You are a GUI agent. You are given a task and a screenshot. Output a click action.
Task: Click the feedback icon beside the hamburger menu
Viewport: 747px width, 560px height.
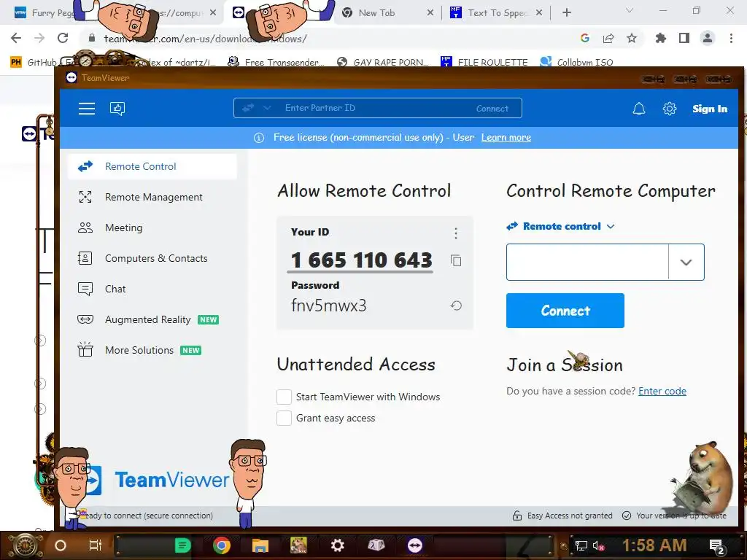coord(117,109)
